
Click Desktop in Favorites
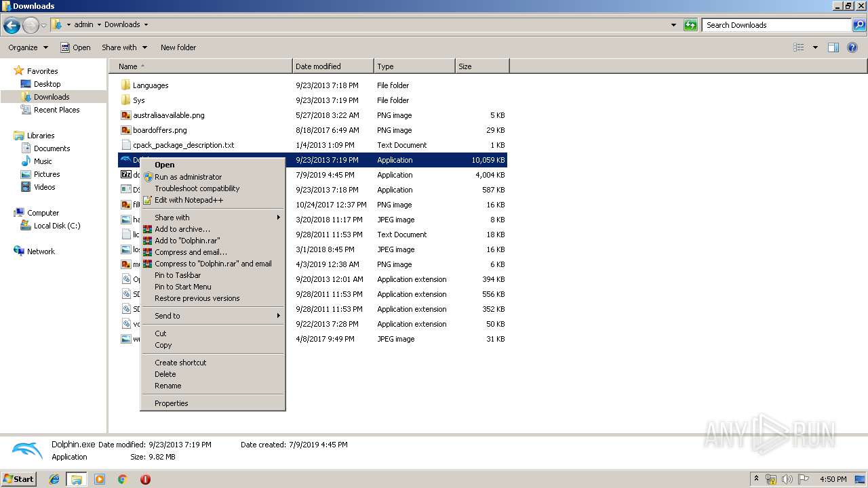pyautogui.click(x=47, y=84)
